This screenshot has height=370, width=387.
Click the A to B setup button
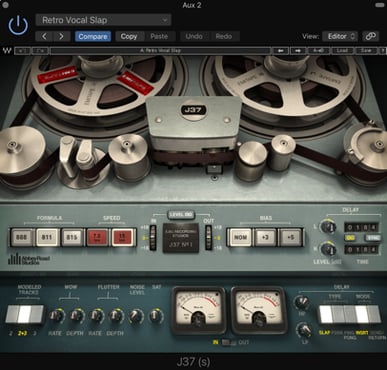318,51
